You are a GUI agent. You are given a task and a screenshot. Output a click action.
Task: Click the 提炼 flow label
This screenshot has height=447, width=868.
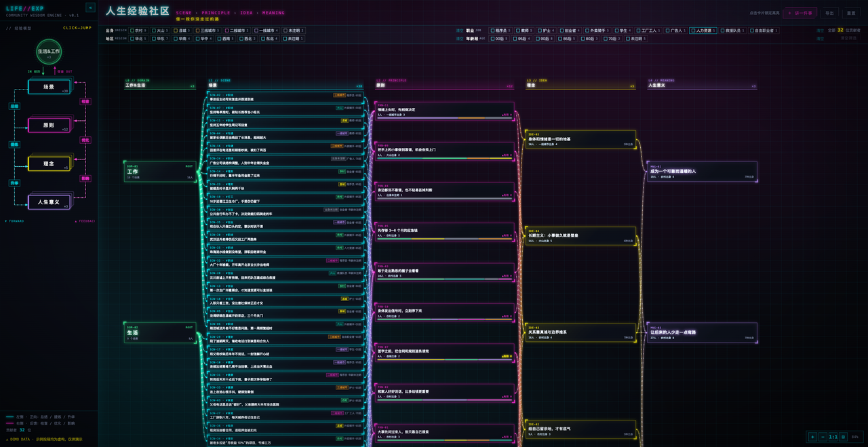14,144
